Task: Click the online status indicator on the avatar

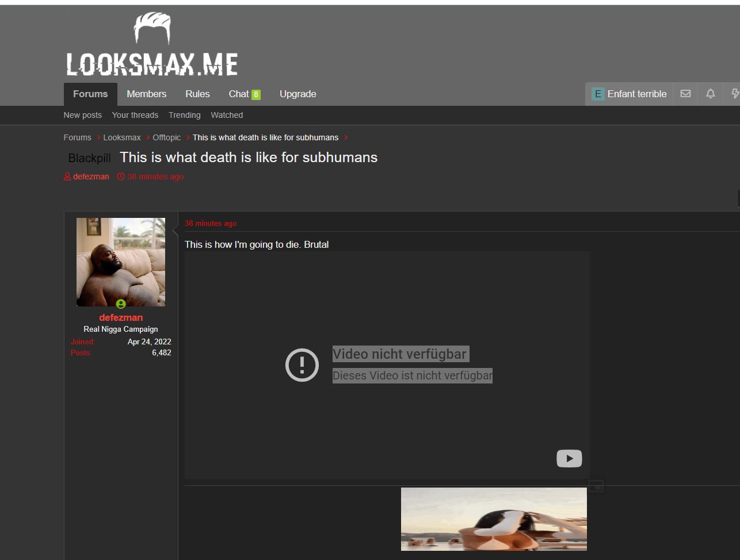Action: 121,304
